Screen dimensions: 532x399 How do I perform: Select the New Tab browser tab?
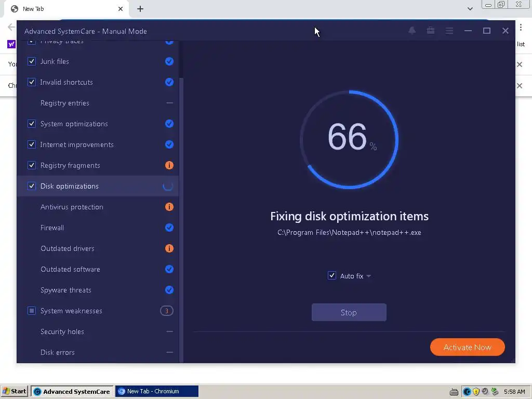[66, 9]
